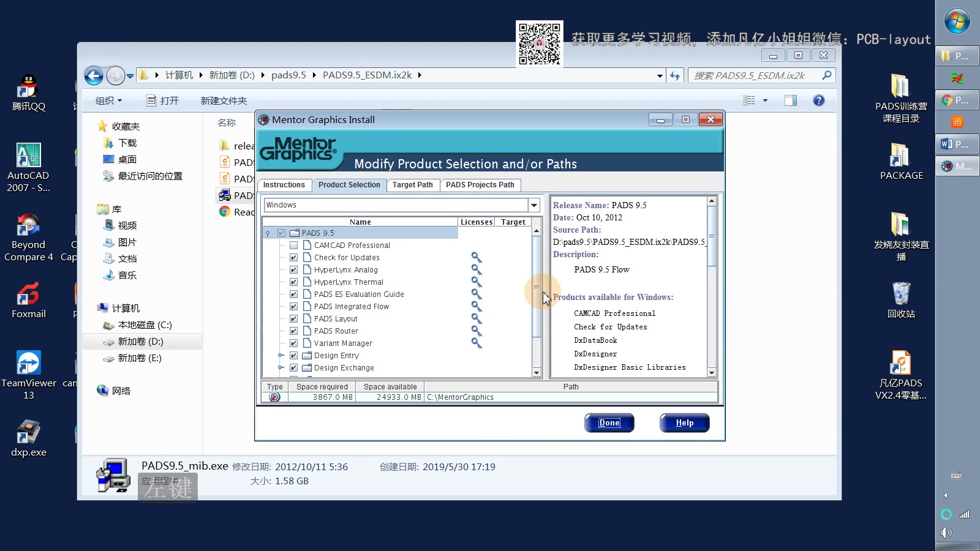
Task: Select 新加卷 (E:) in navigation pane
Action: [140, 358]
